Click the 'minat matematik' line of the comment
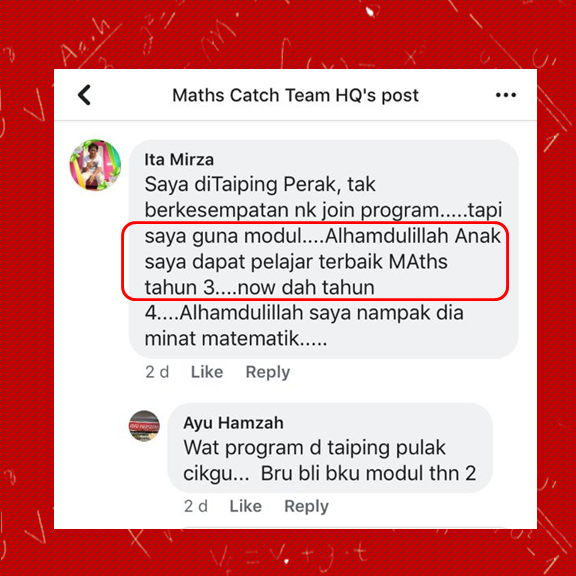Image resolution: width=576 pixels, height=576 pixels. pyautogui.click(x=235, y=338)
